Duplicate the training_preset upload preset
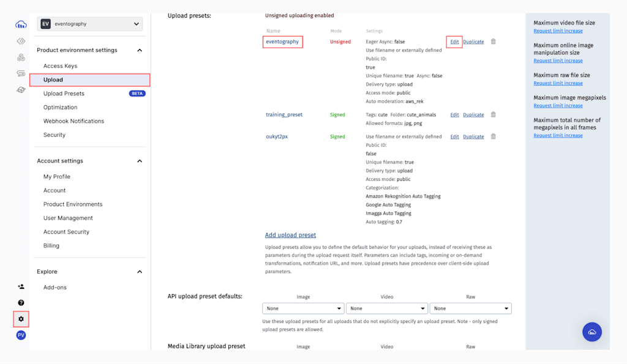Screen dimensions: 627x364 coord(473,114)
